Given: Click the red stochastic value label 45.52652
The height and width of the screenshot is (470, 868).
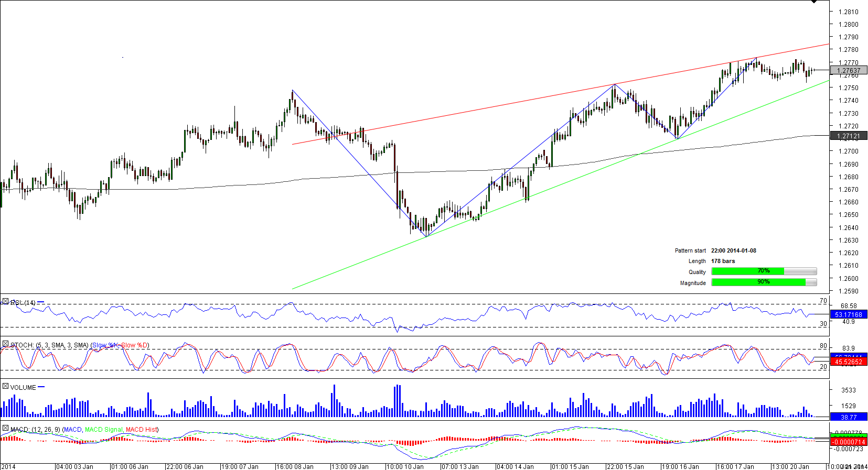Looking at the screenshot, I should click(x=848, y=362).
